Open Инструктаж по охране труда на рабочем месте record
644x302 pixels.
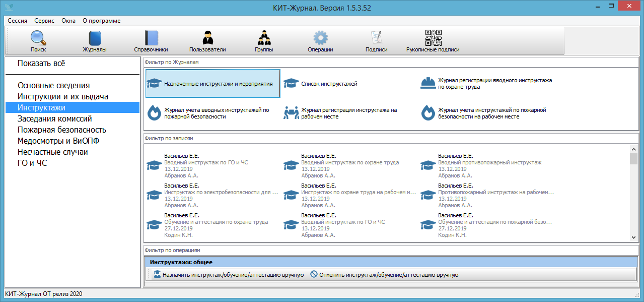click(x=350, y=196)
